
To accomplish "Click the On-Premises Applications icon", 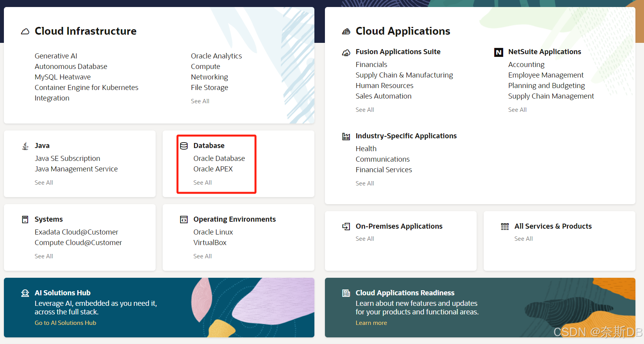I will point(346,227).
